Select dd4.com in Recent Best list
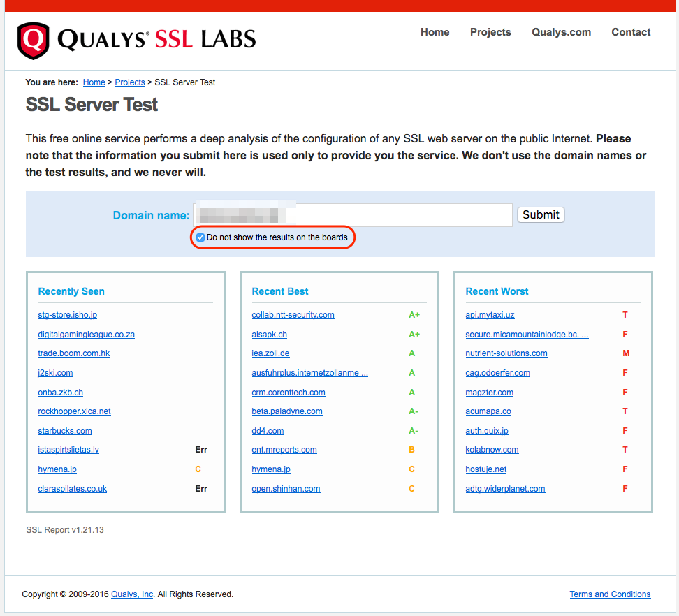 coord(268,431)
